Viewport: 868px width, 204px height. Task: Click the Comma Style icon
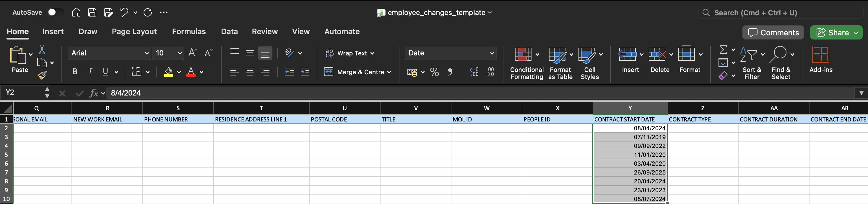click(x=450, y=72)
